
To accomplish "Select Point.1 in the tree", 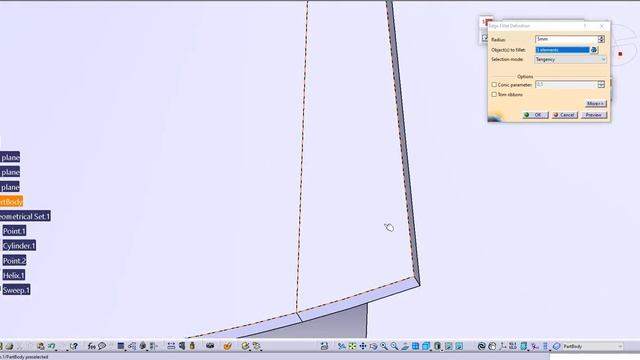I will tap(14, 231).
